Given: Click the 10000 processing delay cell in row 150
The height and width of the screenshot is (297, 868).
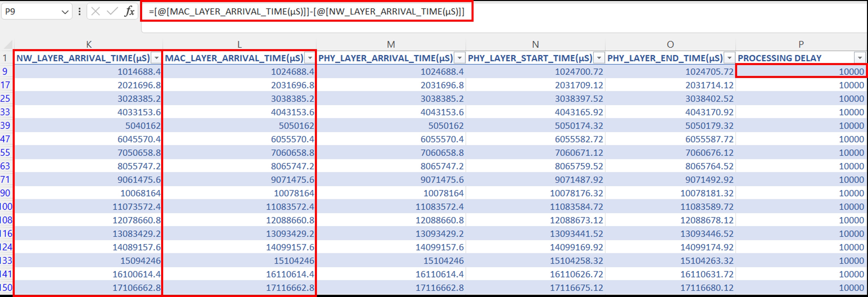Looking at the screenshot, I should 801,287.
